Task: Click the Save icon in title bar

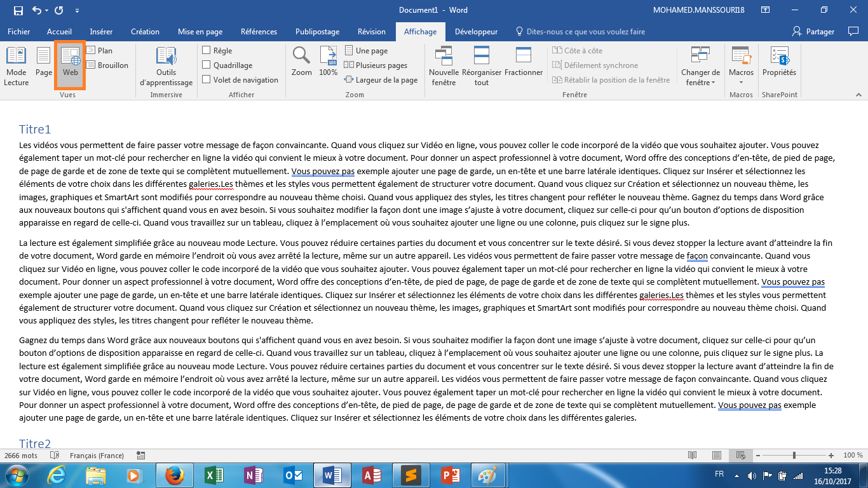Action: pyautogui.click(x=18, y=10)
